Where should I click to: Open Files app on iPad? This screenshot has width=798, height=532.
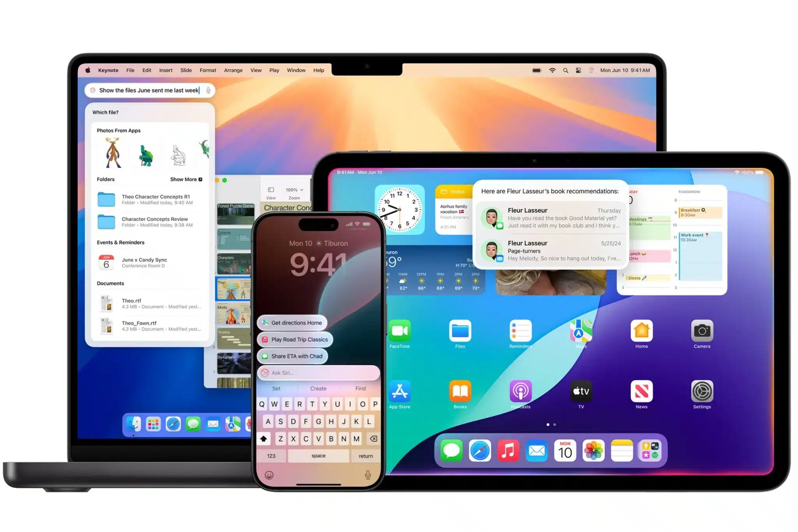tap(460, 331)
